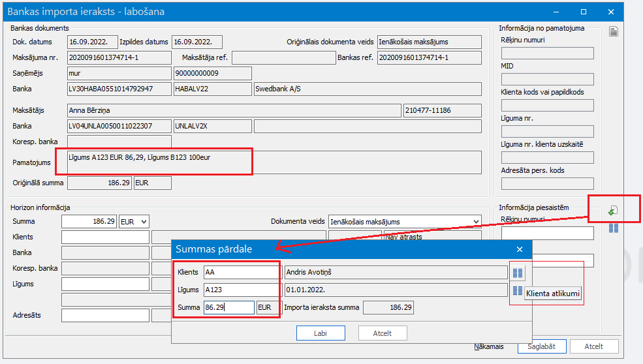Cancel Summas pārdale with its Atcelt button

point(382,333)
